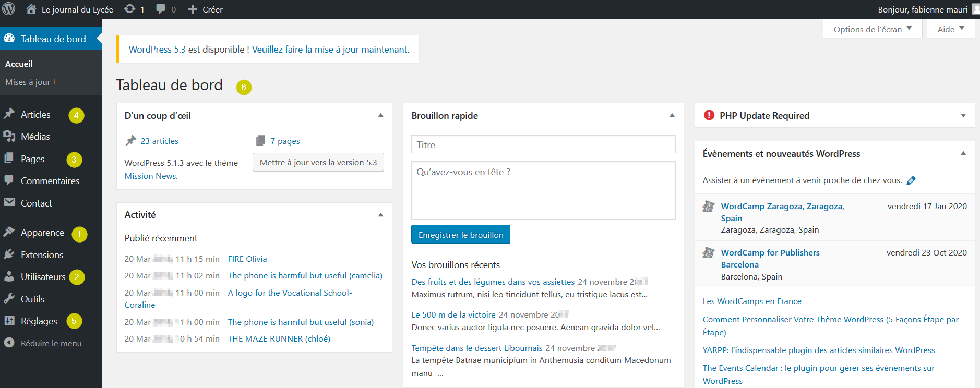Open YARPP plugin articles similaires link

click(819, 350)
